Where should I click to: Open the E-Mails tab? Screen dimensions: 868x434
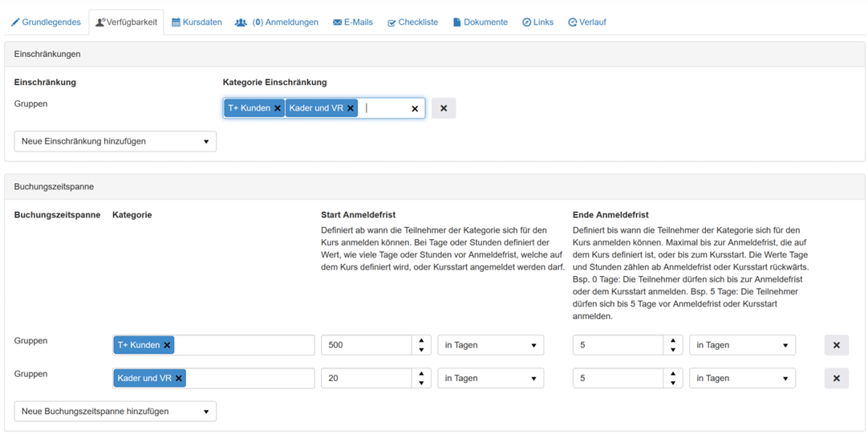(353, 22)
